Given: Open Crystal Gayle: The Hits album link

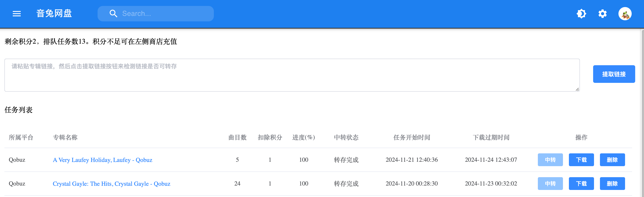Looking at the screenshot, I should coord(111,184).
